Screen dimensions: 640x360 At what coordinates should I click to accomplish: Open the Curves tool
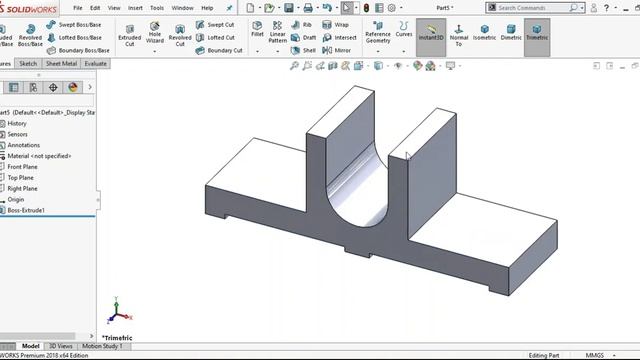pyautogui.click(x=404, y=29)
